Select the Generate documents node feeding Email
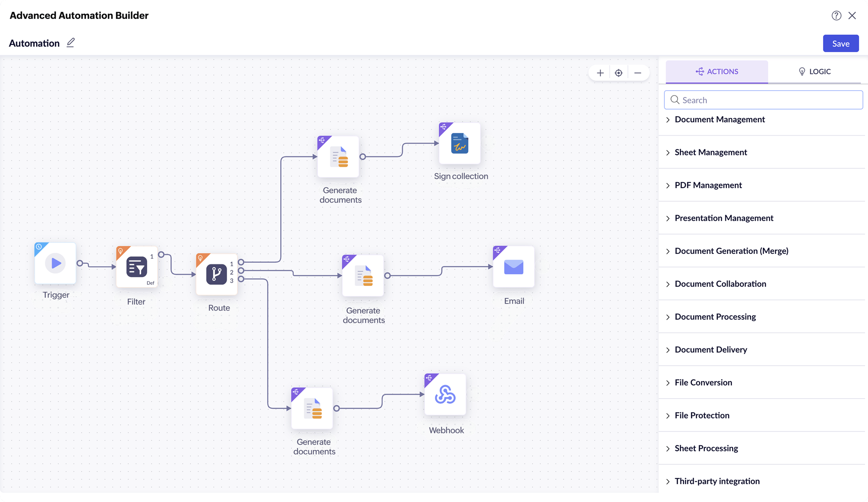Image resolution: width=868 pixels, height=502 pixels. click(363, 276)
